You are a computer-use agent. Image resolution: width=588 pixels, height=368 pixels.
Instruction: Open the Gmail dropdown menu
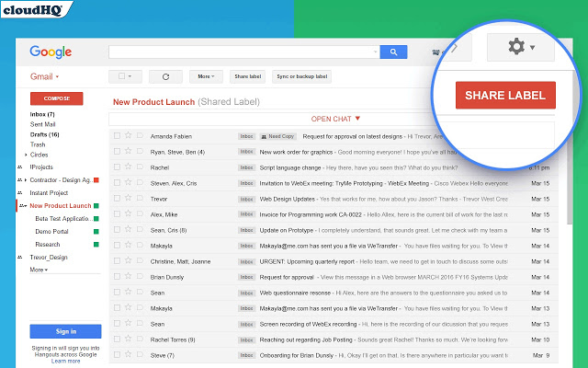click(45, 76)
